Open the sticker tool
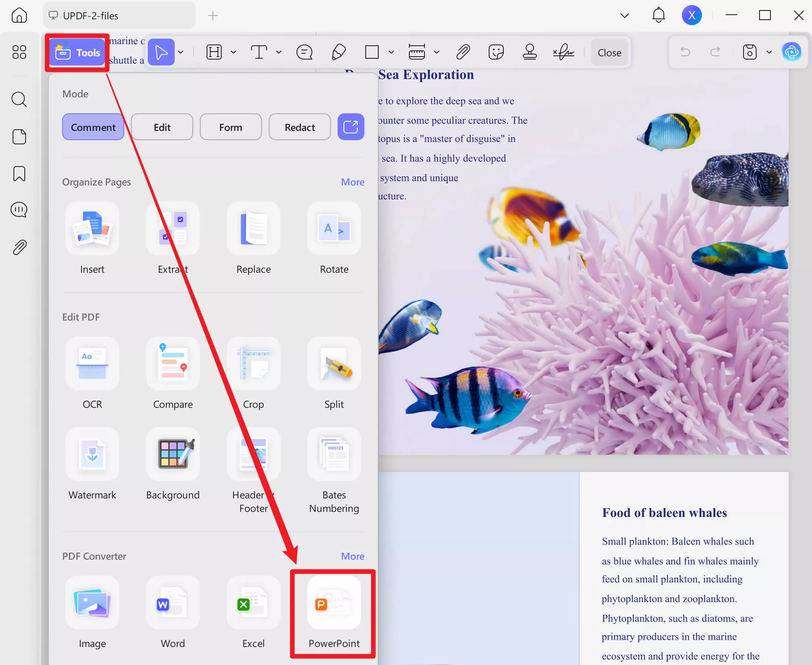This screenshot has height=665, width=812. [x=496, y=52]
